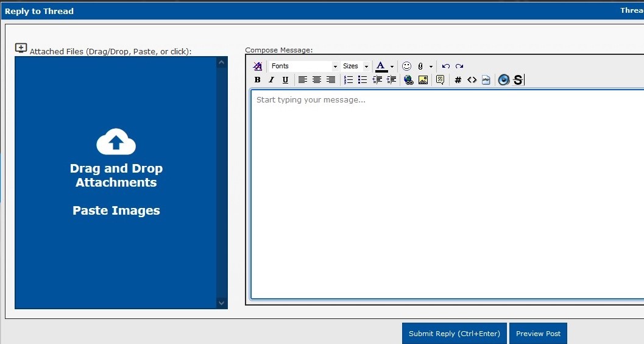644x344 pixels.
Task: Click the Attached Files label
Action: coord(110,51)
